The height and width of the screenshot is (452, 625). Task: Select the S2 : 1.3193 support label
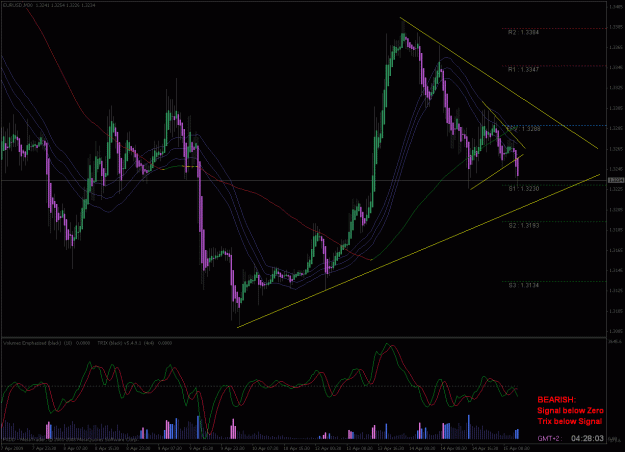(523, 226)
